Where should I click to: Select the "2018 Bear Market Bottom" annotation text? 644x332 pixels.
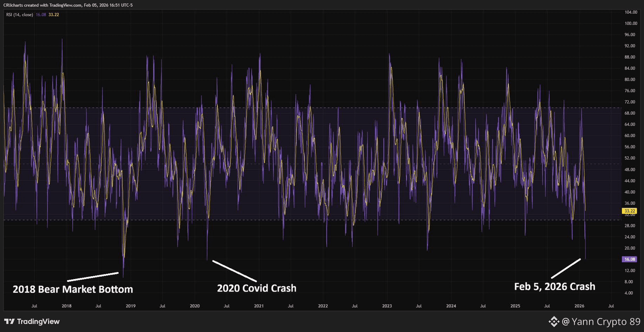73,289
